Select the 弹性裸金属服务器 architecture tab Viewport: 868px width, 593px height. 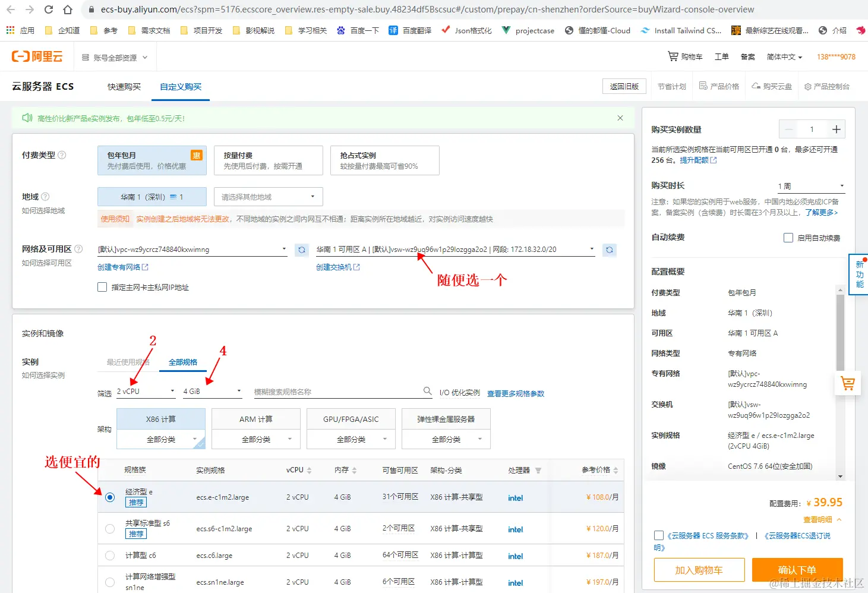pos(446,419)
